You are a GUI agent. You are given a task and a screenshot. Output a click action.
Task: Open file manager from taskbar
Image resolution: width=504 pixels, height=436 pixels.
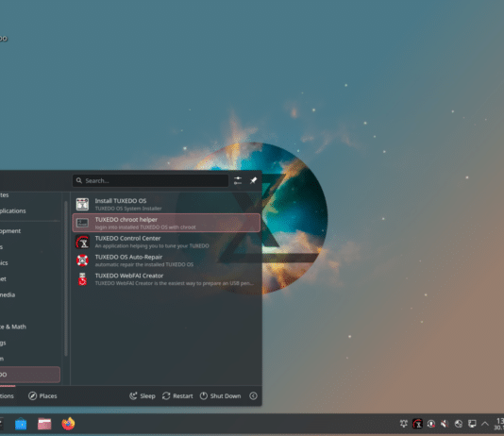coord(44,424)
